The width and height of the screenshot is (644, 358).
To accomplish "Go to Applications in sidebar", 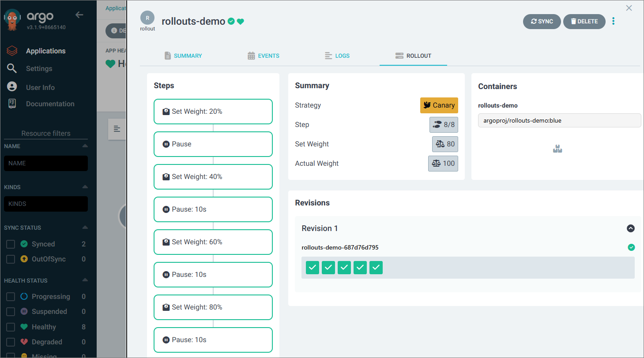I will (45, 51).
